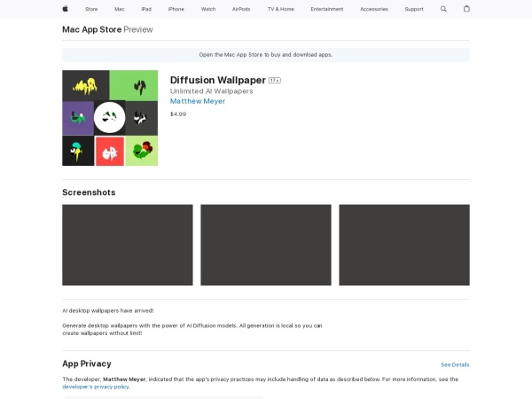Select Accessories in the navigation bar
This screenshot has width=532, height=399.
pos(374,9)
